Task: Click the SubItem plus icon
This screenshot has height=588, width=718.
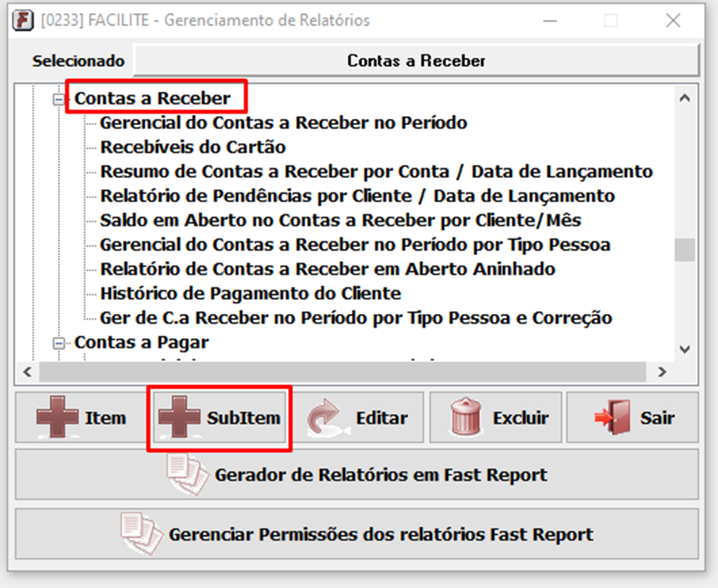Action: tap(179, 418)
